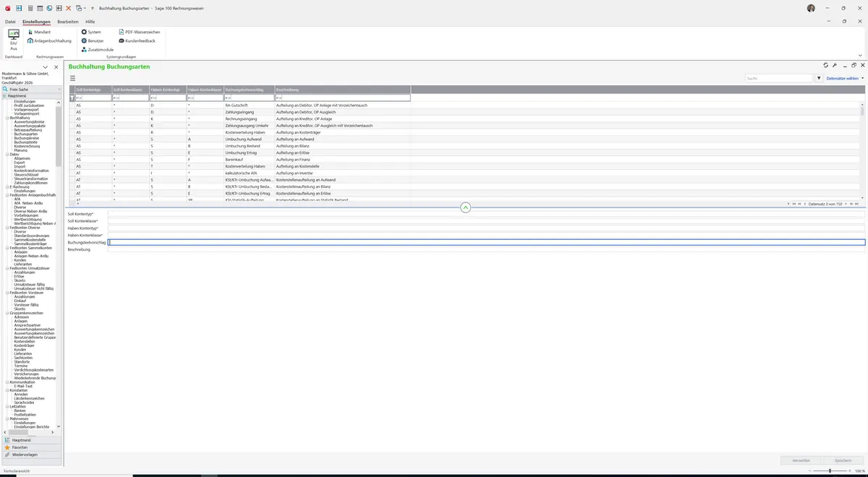Click the Suche search field
The width and height of the screenshot is (868, 477).
[x=779, y=78]
